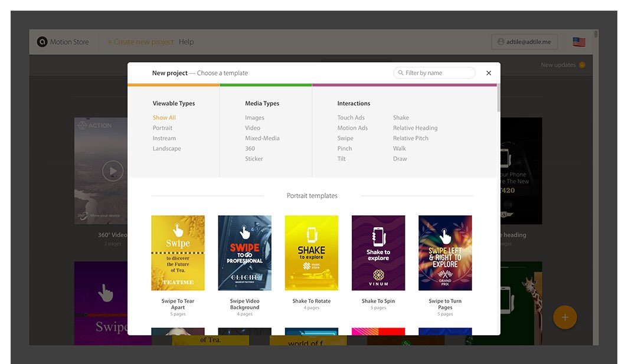Filter by Shake interaction
628x364 pixels.
point(401,117)
